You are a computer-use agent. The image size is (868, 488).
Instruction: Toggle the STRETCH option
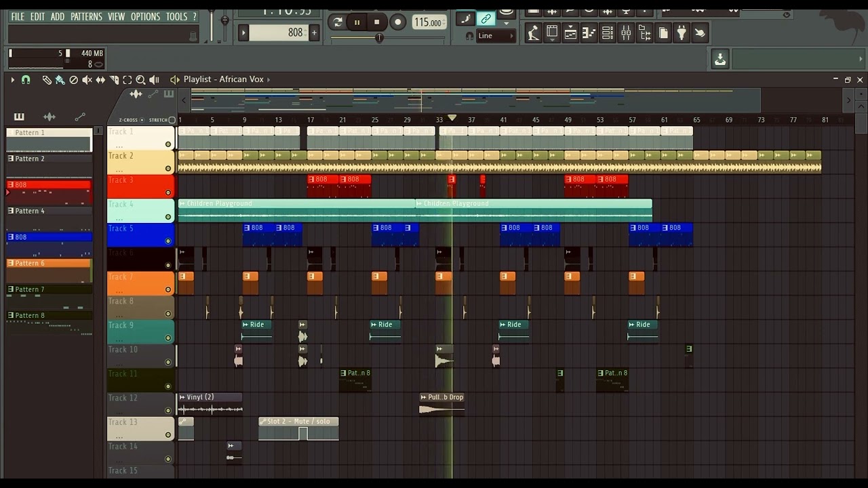coord(162,120)
